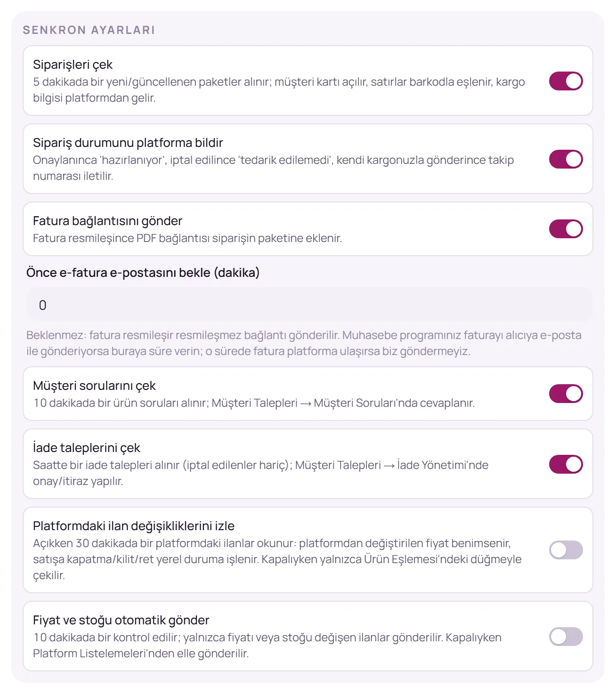Turn off the Siparişleri çek switch
Viewport: 616px width, 694px height.
pos(566,81)
